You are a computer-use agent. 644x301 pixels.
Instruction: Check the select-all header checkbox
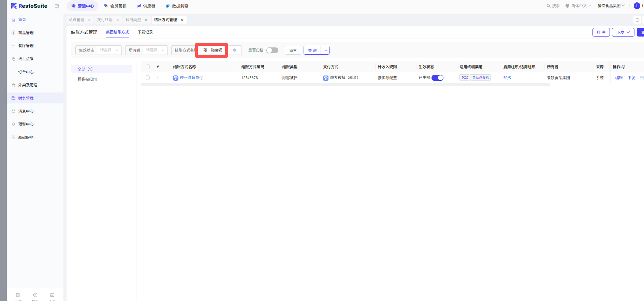pyautogui.click(x=148, y=67)
